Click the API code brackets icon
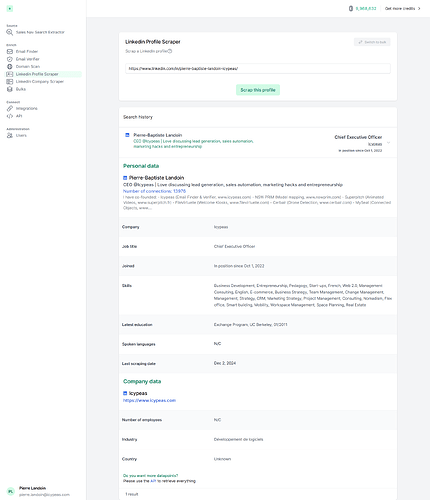430x500 pixels. pos(10,116)
